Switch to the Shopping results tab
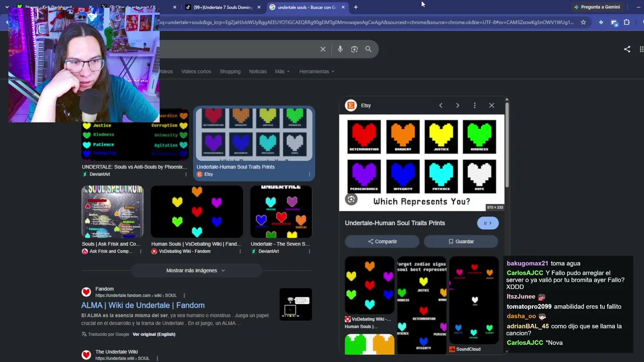 click(x=230, y=71)
